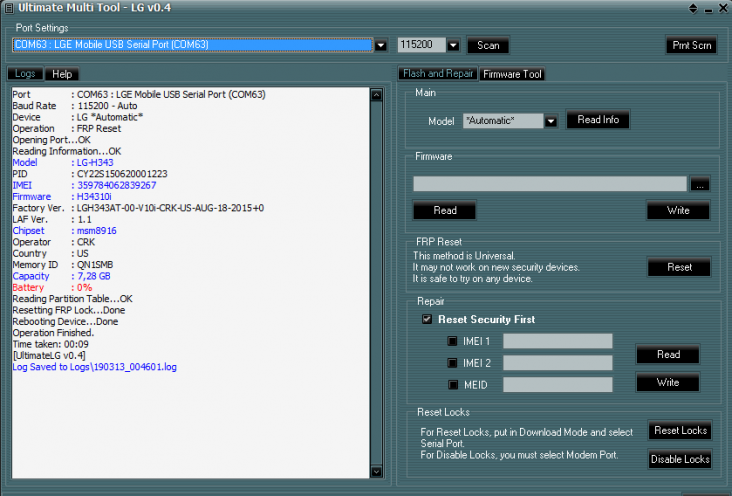Image resolution: width=732 pixels, height=496 pixels.
Task: Click the 'msm8916' chipset log value
Action: (x=97, y=231)
